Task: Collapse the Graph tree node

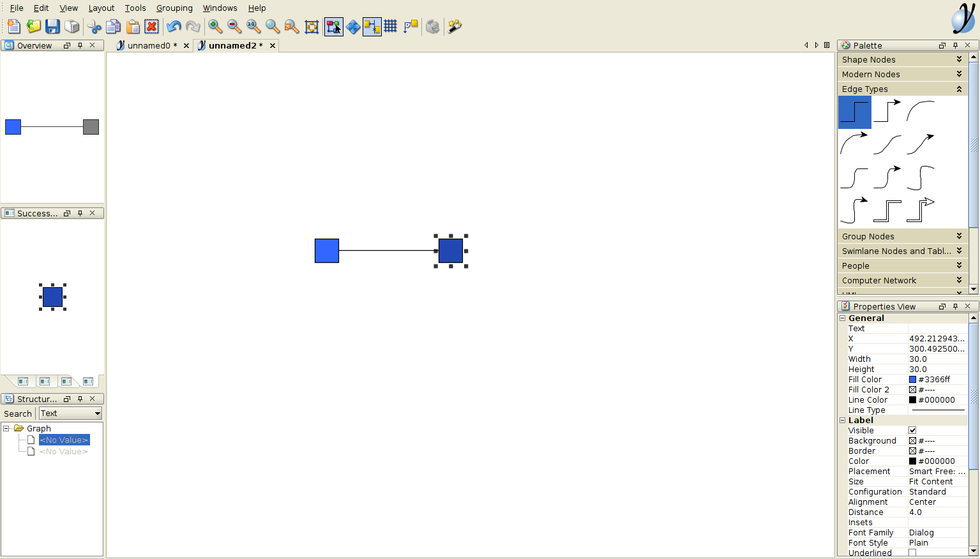Action: point(6,429)
